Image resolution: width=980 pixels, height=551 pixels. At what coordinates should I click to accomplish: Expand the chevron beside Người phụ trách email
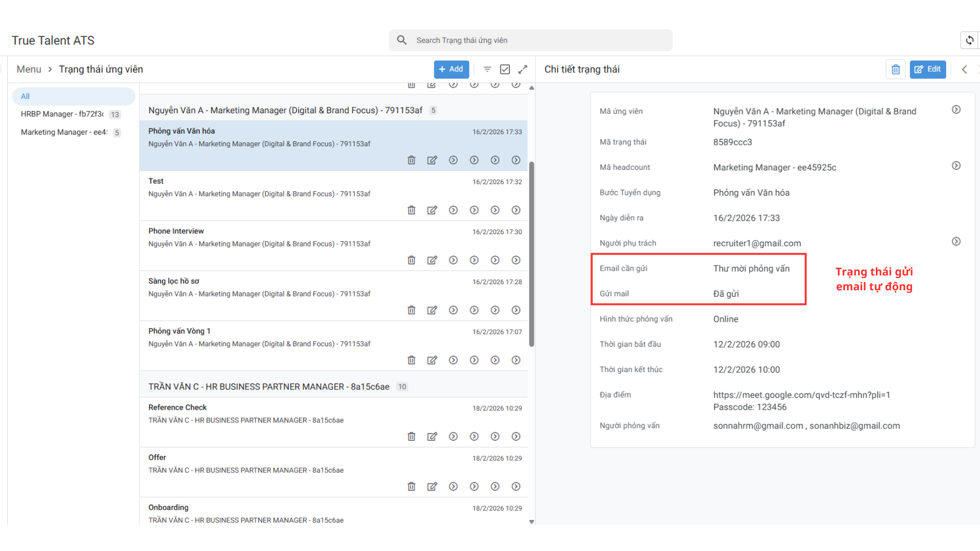pyautogui.click(x=956, y=241)
